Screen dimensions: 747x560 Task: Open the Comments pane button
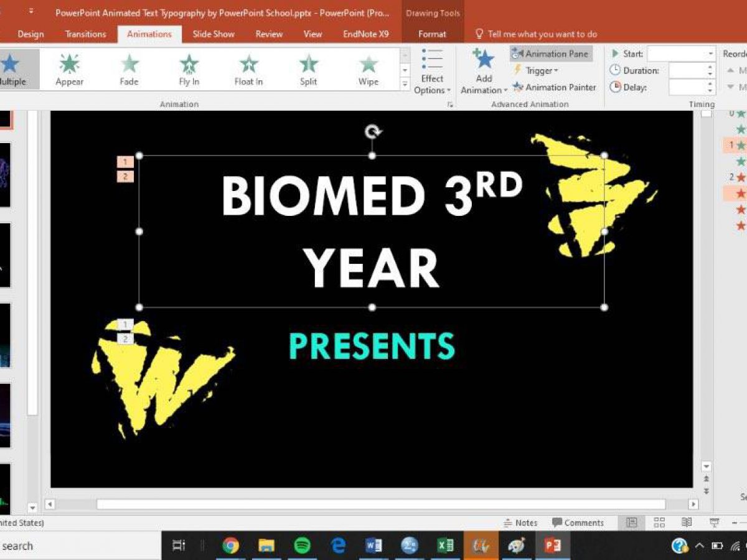pyautogui.click(x=578, y=523)
